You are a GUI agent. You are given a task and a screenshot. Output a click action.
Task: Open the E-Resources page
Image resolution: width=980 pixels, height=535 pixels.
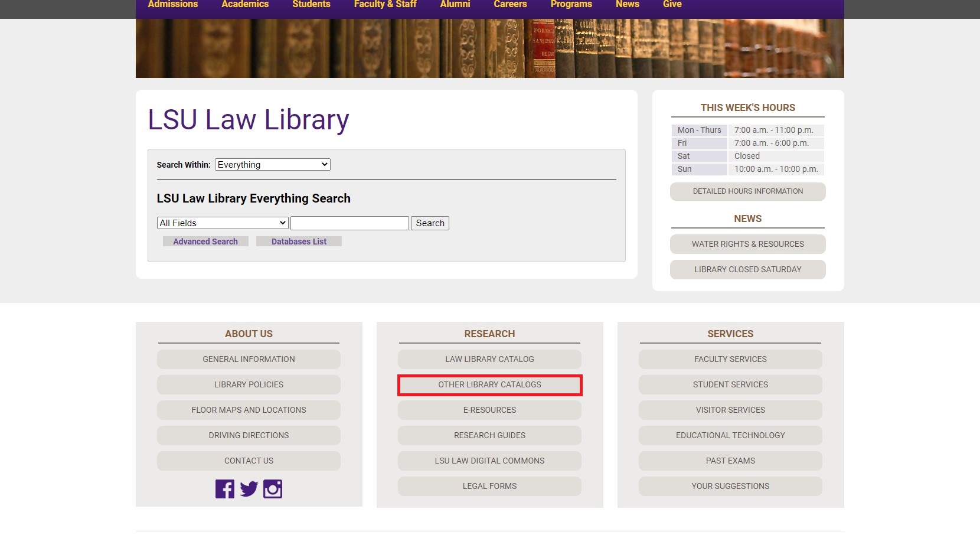coord(489,410)
